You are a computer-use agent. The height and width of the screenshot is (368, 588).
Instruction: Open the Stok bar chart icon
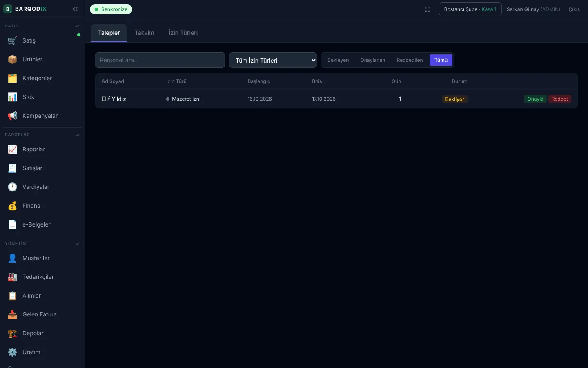pyautogui.click(x=12, y=97)
